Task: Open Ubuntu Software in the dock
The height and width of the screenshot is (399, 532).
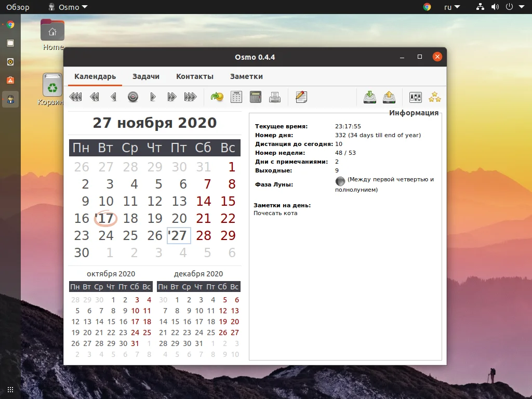Action: click(x=10, y=81)
